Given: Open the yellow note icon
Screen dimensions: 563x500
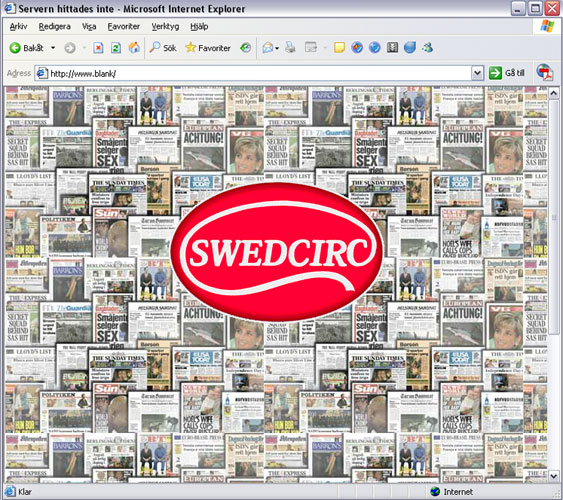Looking at the screenshot, I should pos(339,48).
